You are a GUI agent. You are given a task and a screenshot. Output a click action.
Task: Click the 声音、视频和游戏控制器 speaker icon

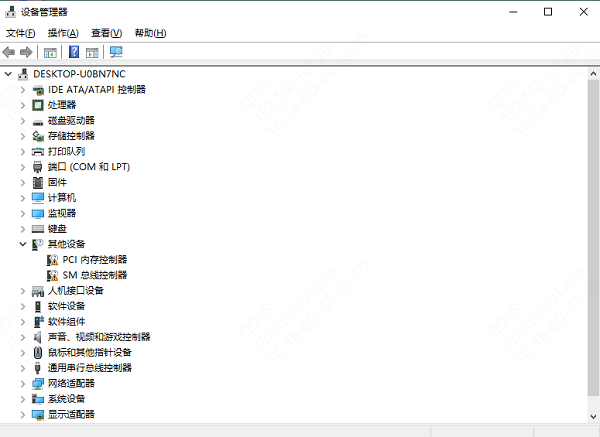[x=38, y=337]
